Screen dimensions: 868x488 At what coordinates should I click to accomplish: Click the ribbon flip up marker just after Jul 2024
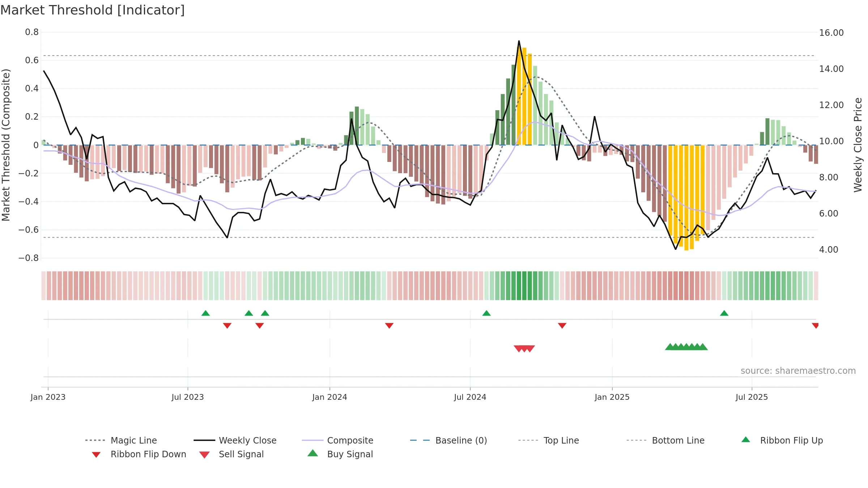486,313
